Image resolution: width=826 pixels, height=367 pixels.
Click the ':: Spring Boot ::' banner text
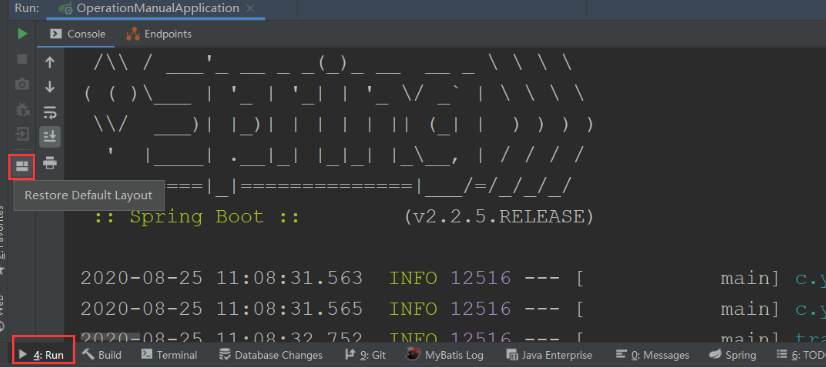tap(197, 217)
